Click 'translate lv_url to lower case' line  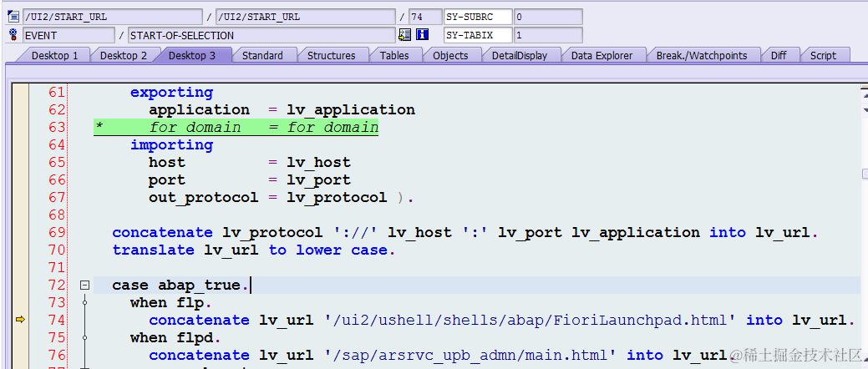point(254,250)
